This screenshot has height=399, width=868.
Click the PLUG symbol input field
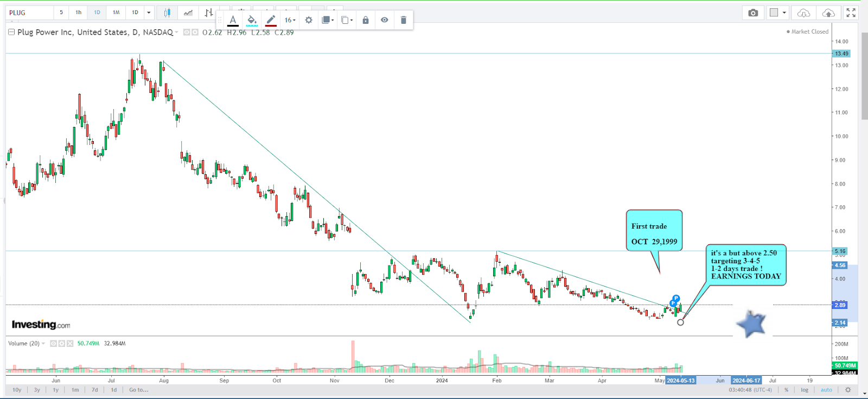(x=30, y=12)
